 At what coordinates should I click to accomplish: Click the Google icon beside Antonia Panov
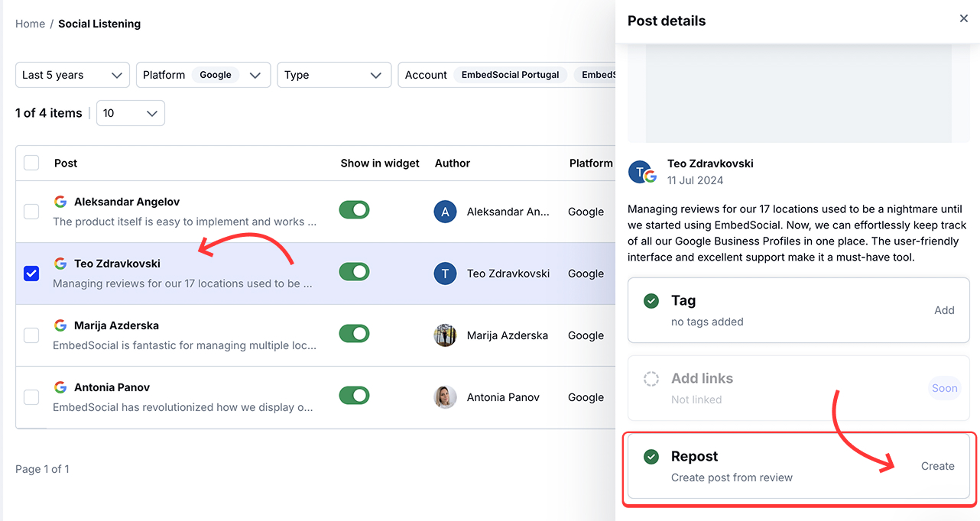point(60,387)
